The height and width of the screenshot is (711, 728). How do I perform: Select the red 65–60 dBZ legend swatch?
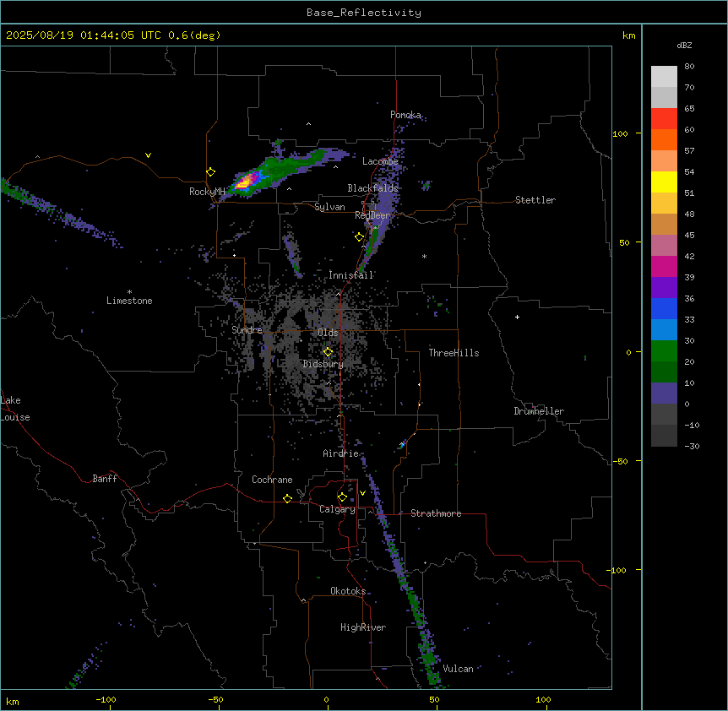664,119
